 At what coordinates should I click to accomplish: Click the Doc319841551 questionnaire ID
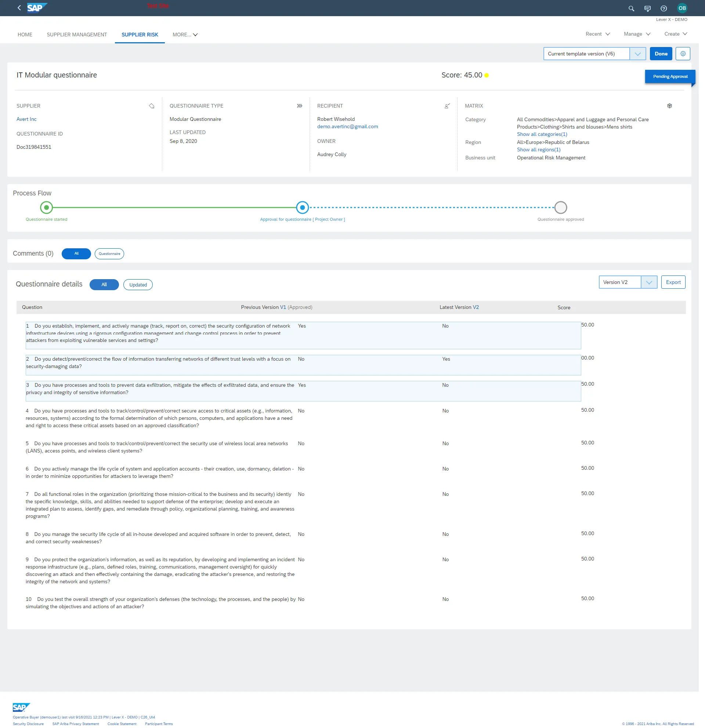(x=34, y=147)
